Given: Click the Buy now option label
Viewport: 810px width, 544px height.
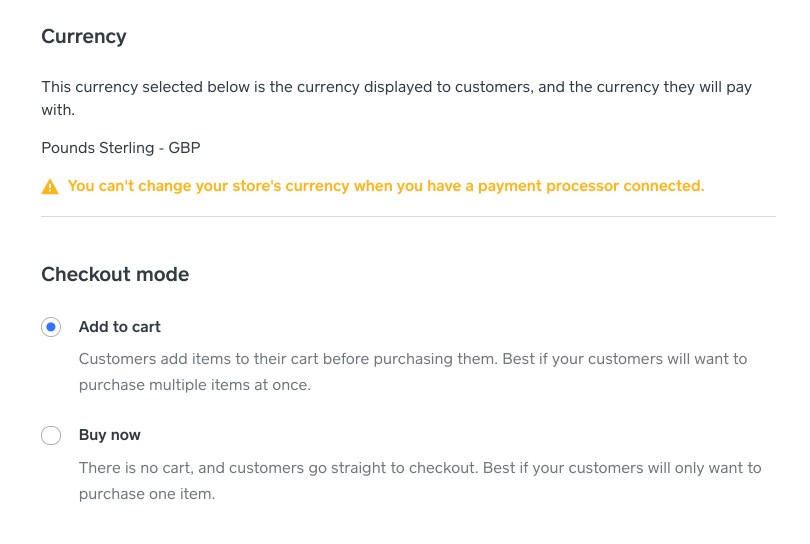Looking at the screenshot, I should [110, 435].
